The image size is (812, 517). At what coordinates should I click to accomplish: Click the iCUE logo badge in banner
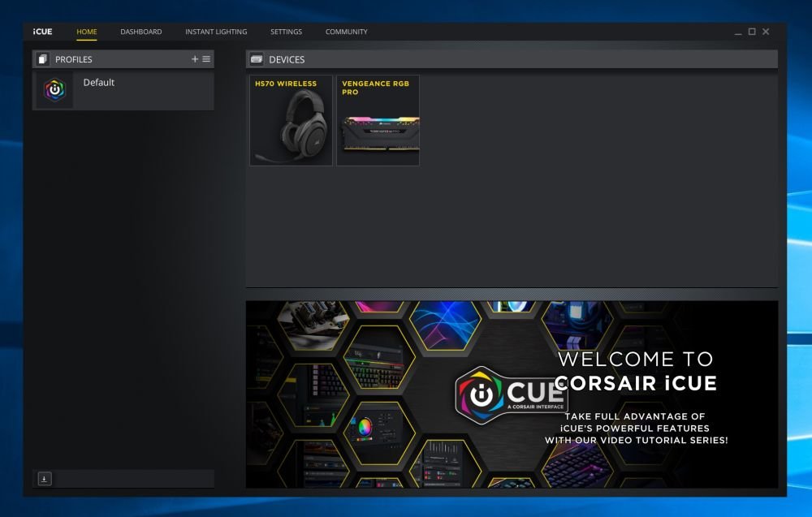click(x=511, y=395)
